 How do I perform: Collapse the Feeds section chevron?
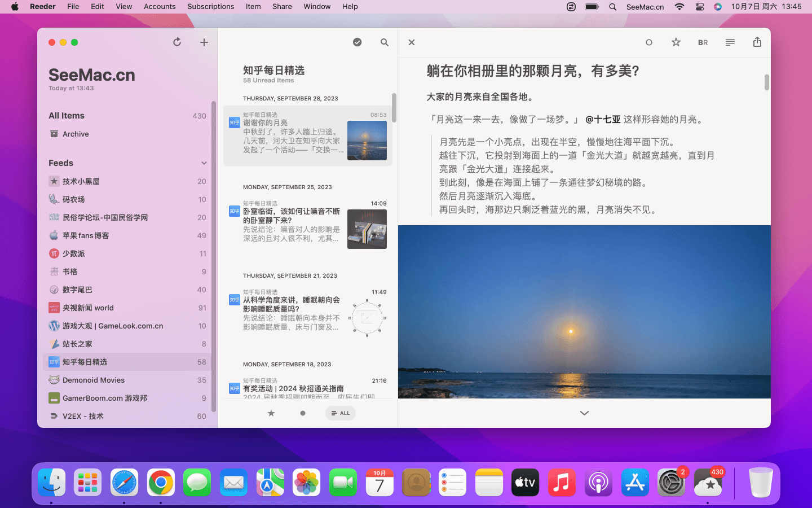pyautogui.click(x=204, y=163)
